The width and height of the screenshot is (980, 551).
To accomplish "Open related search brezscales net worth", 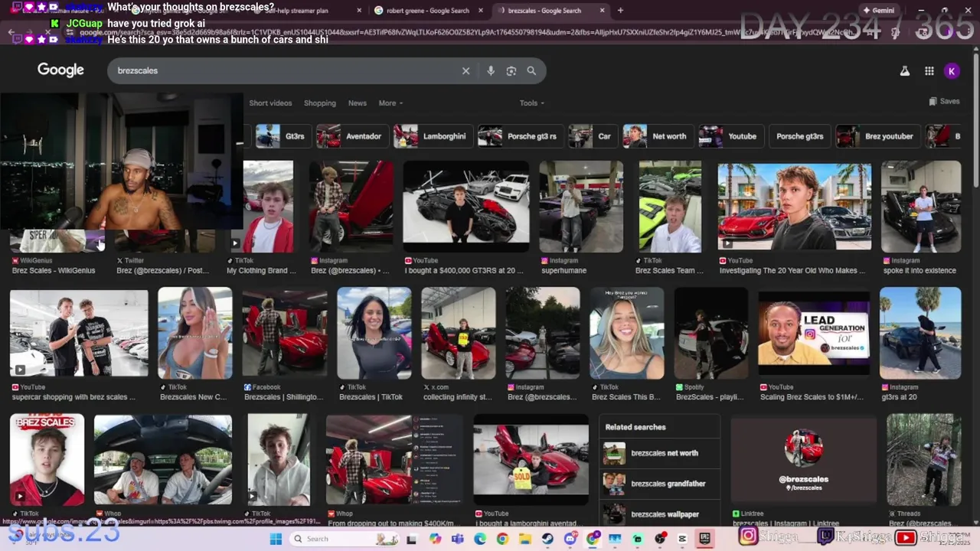I will click(659, 453).
